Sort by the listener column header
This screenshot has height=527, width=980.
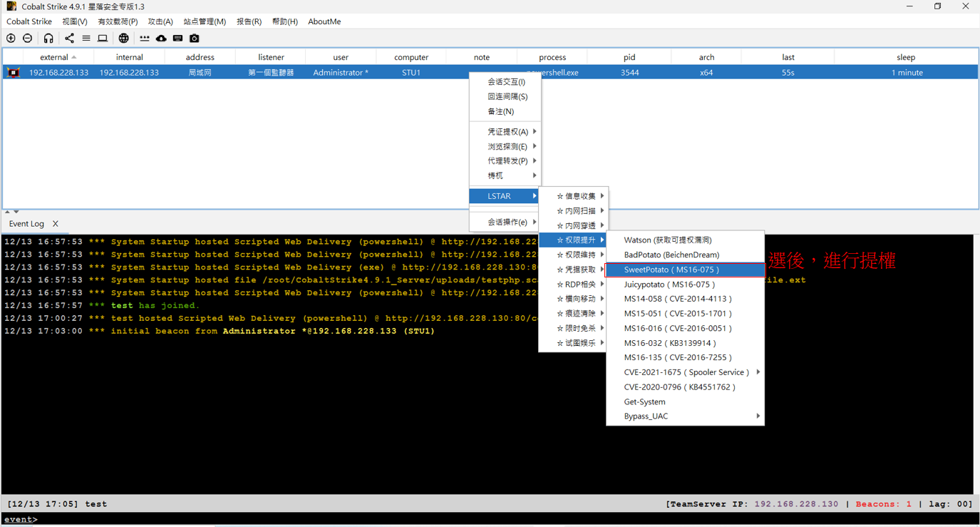[271, 57]
